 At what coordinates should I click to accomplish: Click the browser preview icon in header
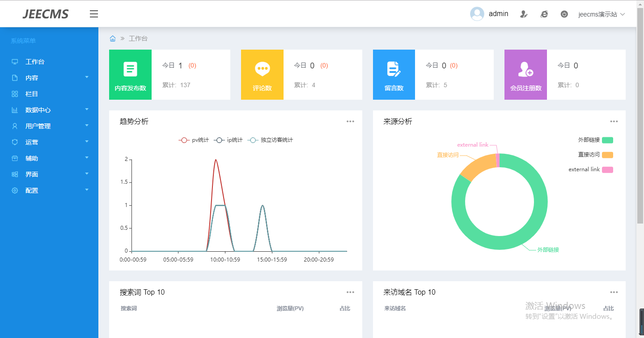click(544, 14)
